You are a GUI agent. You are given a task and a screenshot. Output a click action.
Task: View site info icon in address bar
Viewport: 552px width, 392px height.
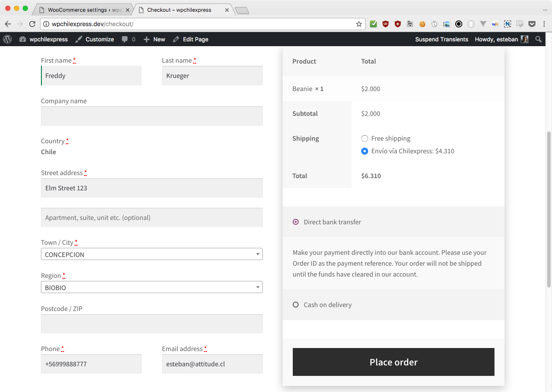(x=46, y=24)
